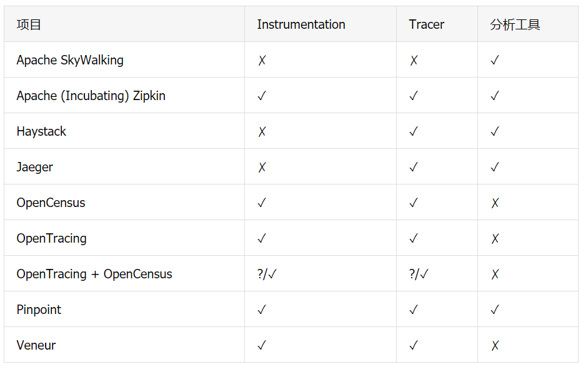This screenshot has width=588, height=369.
Task: Click the checkmark in Zipkin's Tracer column
Action: 414,96
